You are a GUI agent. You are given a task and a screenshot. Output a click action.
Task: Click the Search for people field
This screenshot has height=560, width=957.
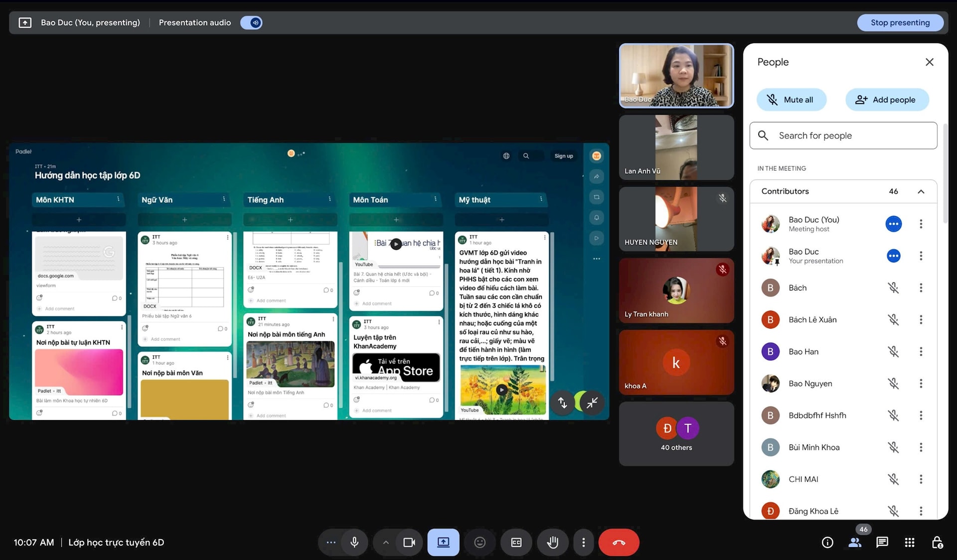coord(843,136)
